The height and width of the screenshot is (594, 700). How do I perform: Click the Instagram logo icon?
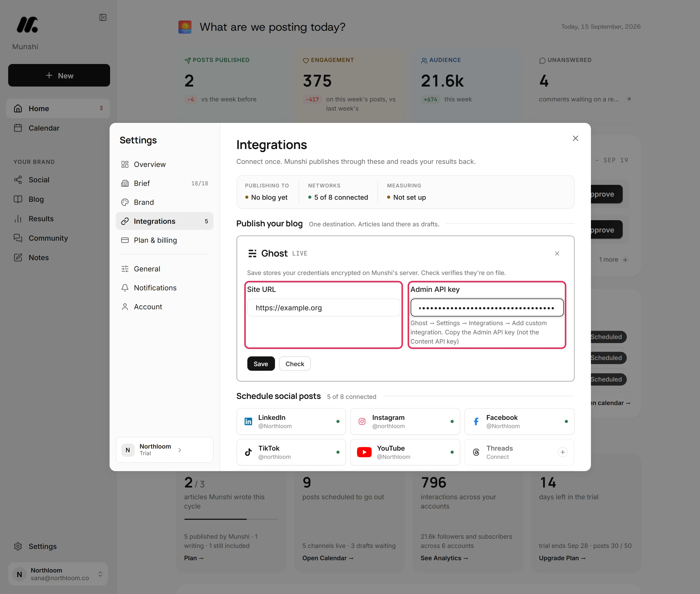(x=362, y=422)
